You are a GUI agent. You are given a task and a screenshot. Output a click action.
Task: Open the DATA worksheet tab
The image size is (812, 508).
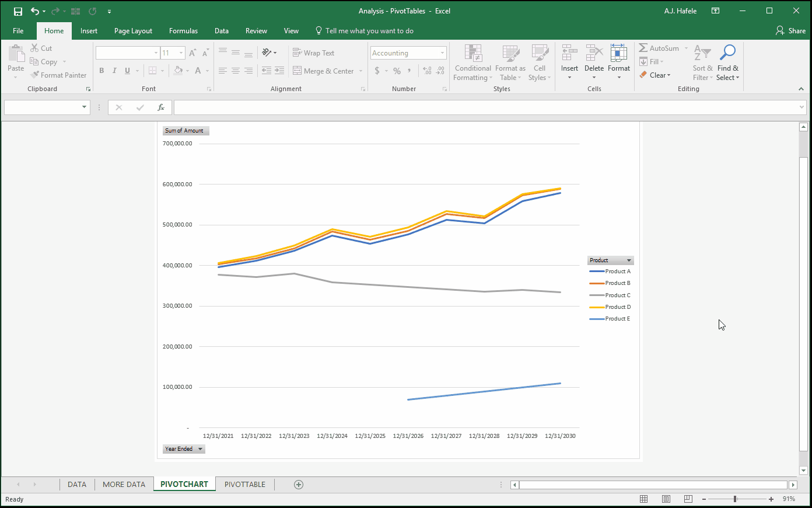pos(77,485)
